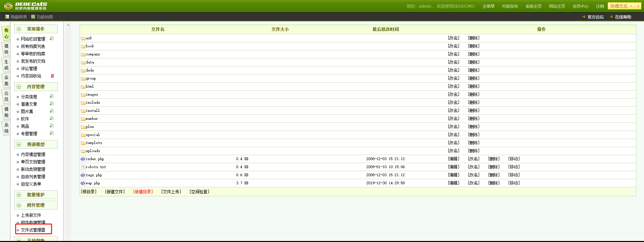Collapse the 常用操作 section
644x242 pixels.
pyautogui.click(x=19, y=29)
